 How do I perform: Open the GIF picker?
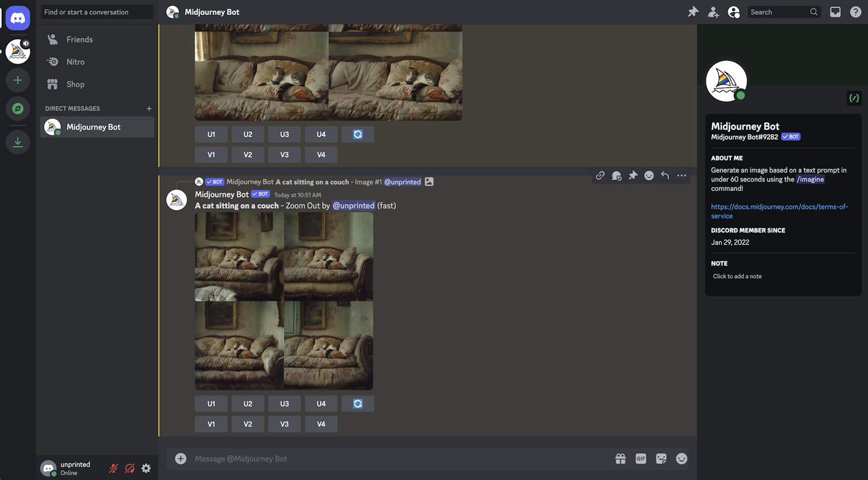tap(641, 459)
